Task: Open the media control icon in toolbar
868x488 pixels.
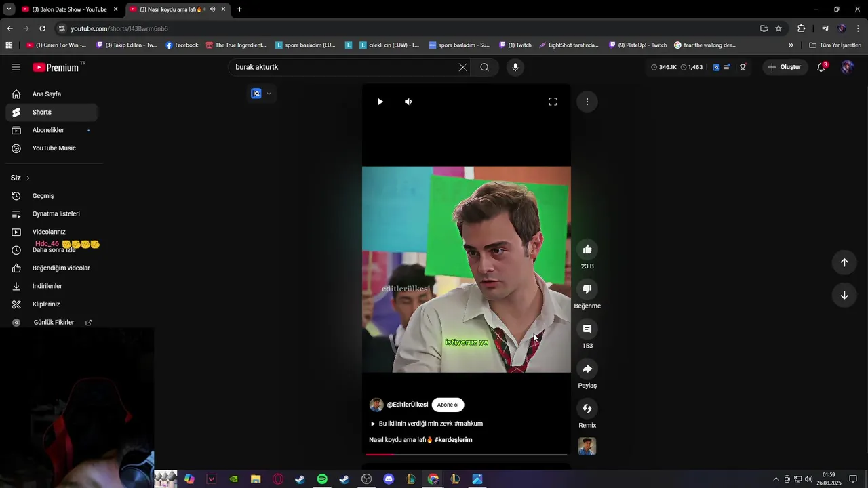Action: coord(825,28)
